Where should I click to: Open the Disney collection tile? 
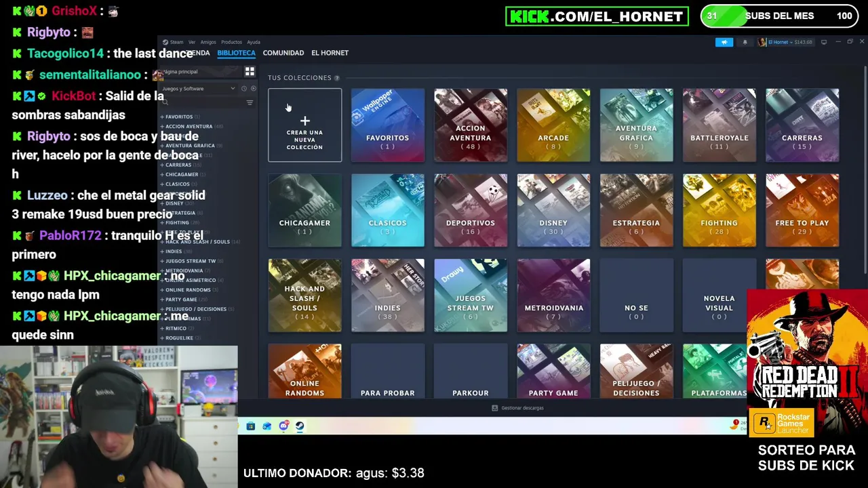pyautogui.click(x=553, y=210)
